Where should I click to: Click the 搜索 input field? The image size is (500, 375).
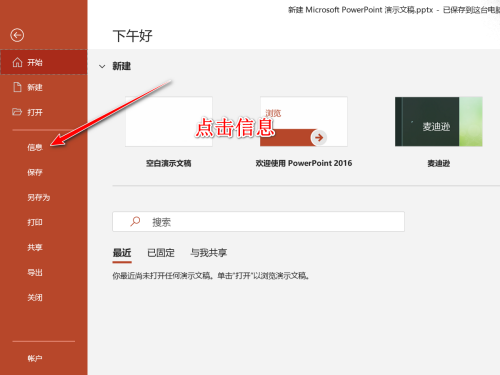258,221
